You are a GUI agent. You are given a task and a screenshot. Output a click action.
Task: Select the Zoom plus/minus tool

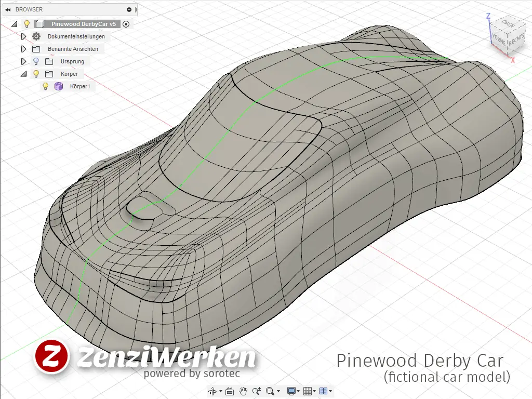(x=257, y=391)
